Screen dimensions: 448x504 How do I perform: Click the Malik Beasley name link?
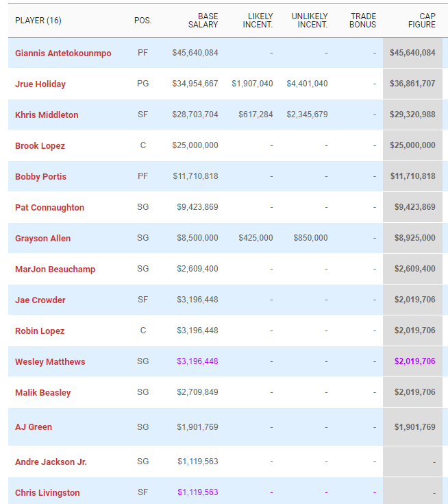[x=42, y=392]
